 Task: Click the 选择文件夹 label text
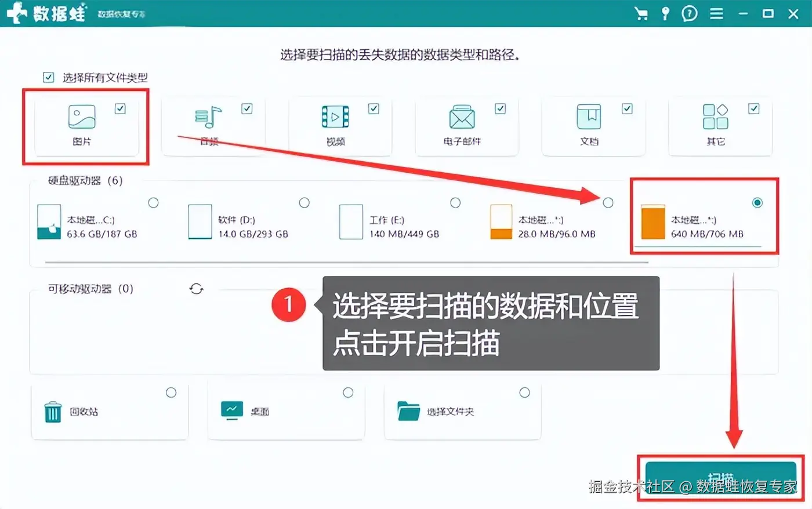451,412
